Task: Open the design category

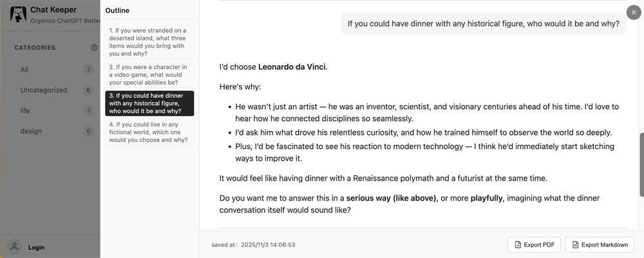Action: point(31,131)
